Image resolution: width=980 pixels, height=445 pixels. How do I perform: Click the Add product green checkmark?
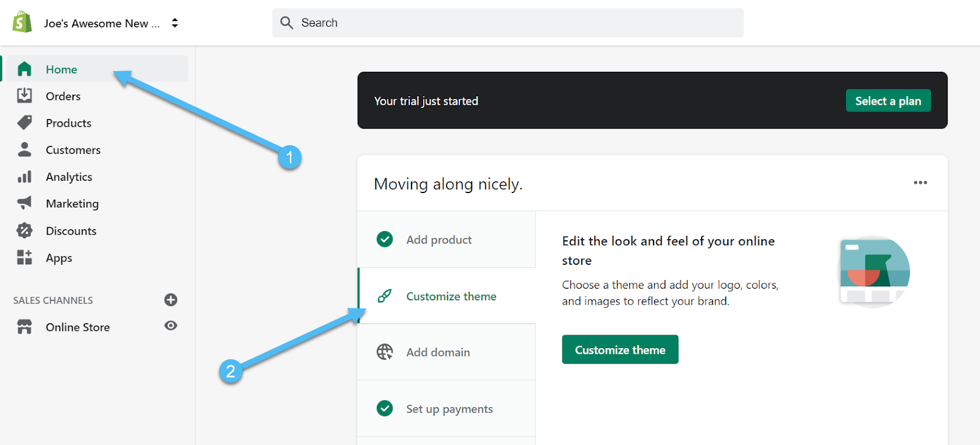click(385, 239)
